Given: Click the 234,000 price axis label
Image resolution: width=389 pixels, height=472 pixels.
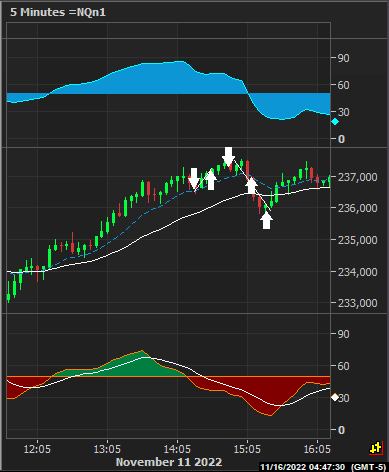Looking at the screenshot, I should click(358, 272).
